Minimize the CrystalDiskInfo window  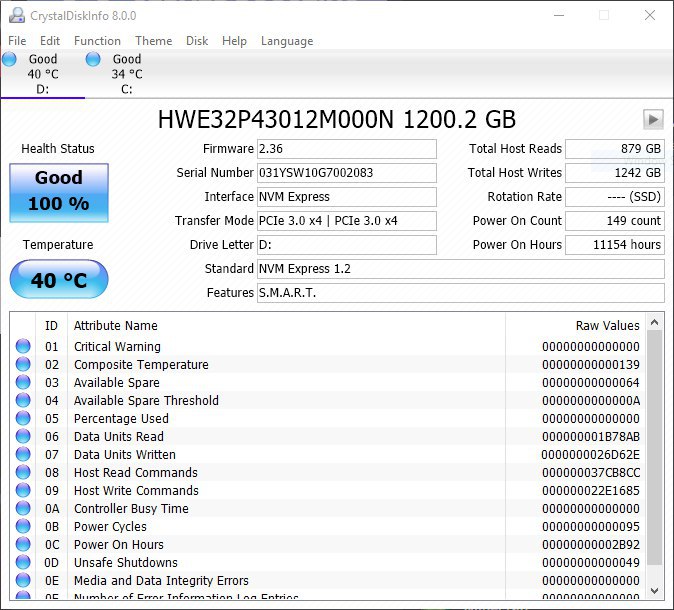tap(559, 15)
